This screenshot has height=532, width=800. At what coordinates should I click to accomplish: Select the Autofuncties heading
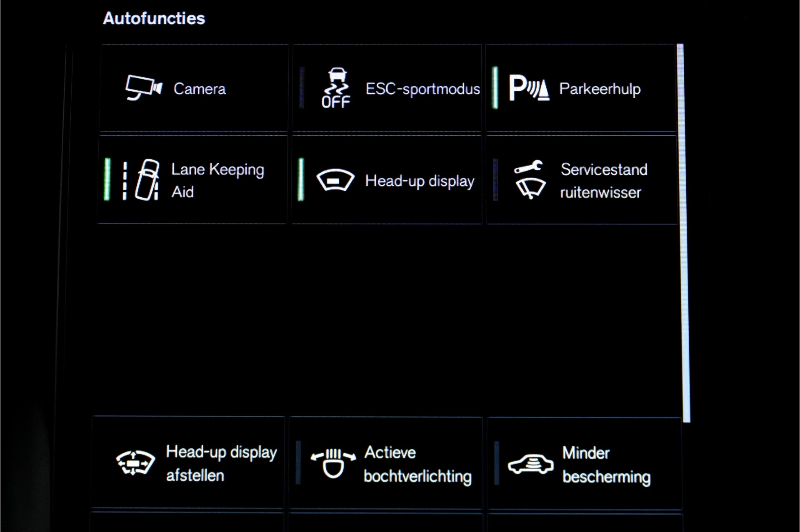tap(154, 18)
